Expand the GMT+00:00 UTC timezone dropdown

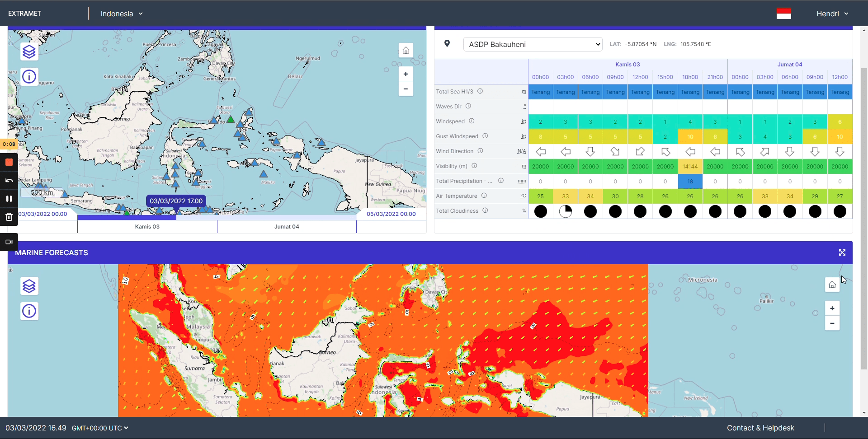click(x=99, y=428)
